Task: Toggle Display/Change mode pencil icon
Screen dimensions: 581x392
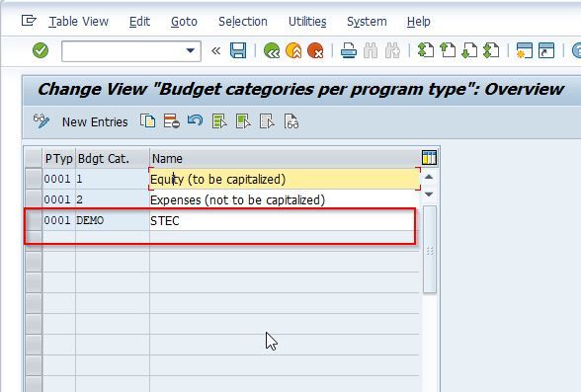Action: tap(41, 121)
